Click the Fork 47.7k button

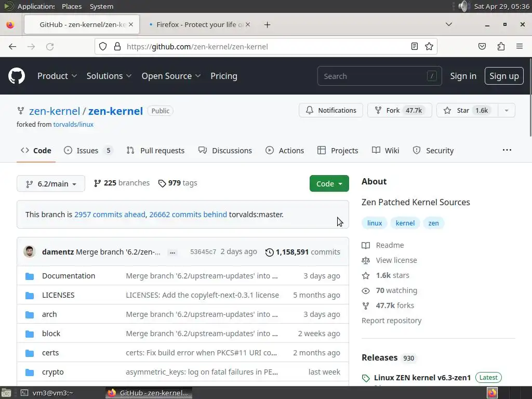click(x=400, y=110)
